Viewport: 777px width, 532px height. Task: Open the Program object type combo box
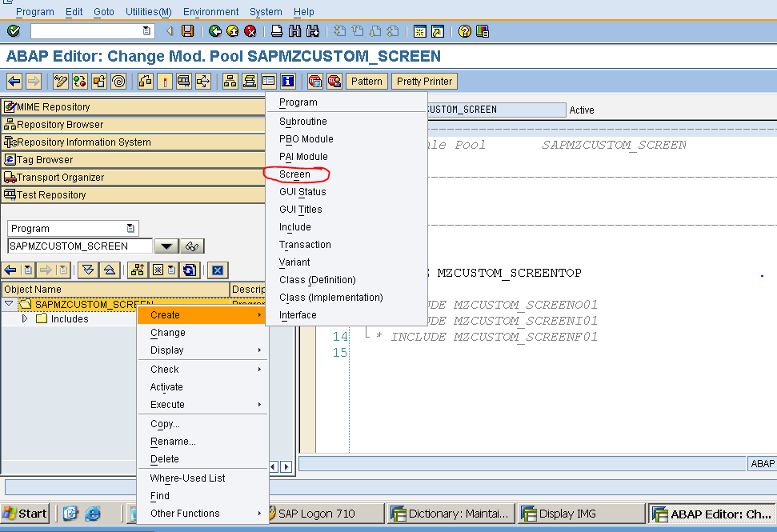[x=72, y=228]
